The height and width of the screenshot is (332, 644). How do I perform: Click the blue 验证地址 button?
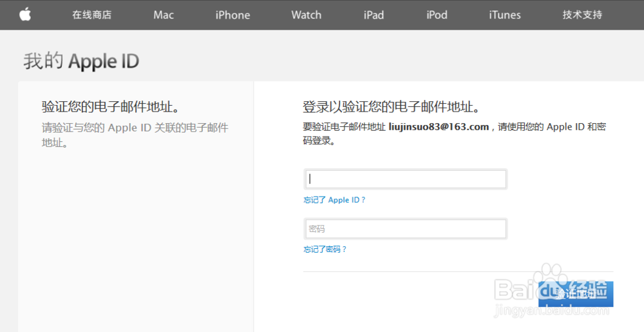click(x=576, y=294)
